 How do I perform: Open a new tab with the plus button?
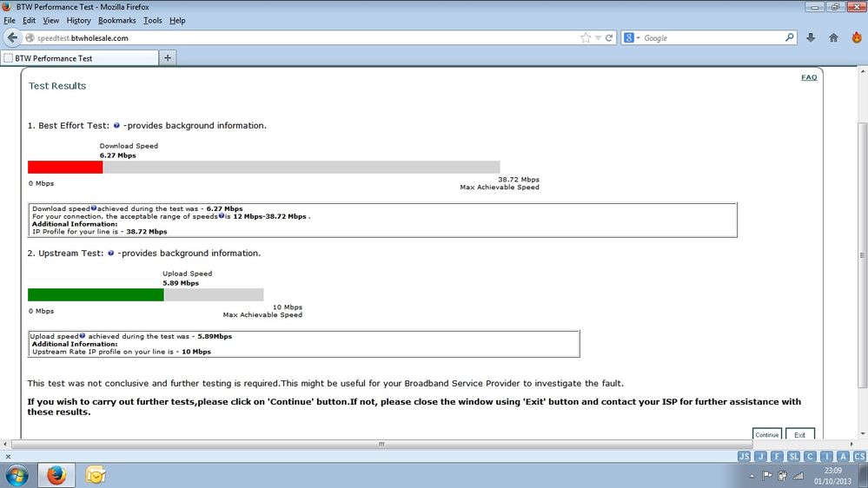[168, 58]
